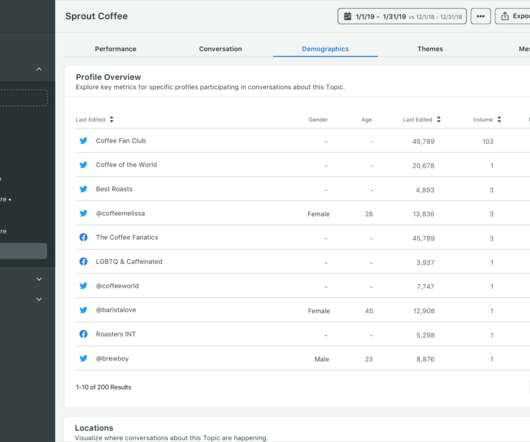This screenshot has width=530, height=442.
Task: Switch to the Performance tab
Action: 116,49
